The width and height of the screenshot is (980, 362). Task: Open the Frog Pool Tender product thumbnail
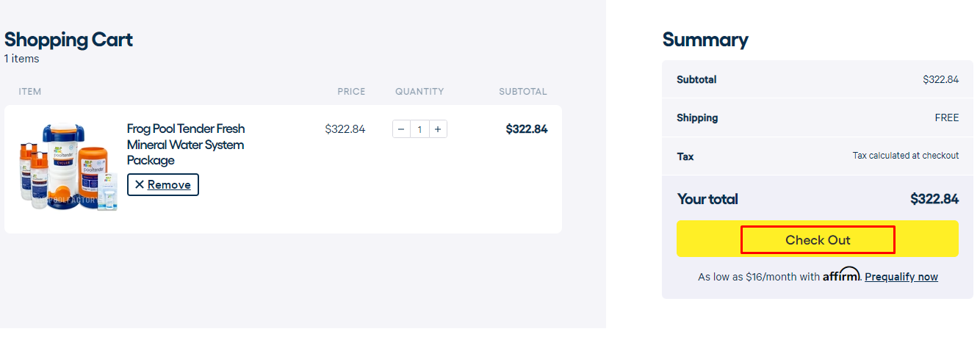coord(68,167)
